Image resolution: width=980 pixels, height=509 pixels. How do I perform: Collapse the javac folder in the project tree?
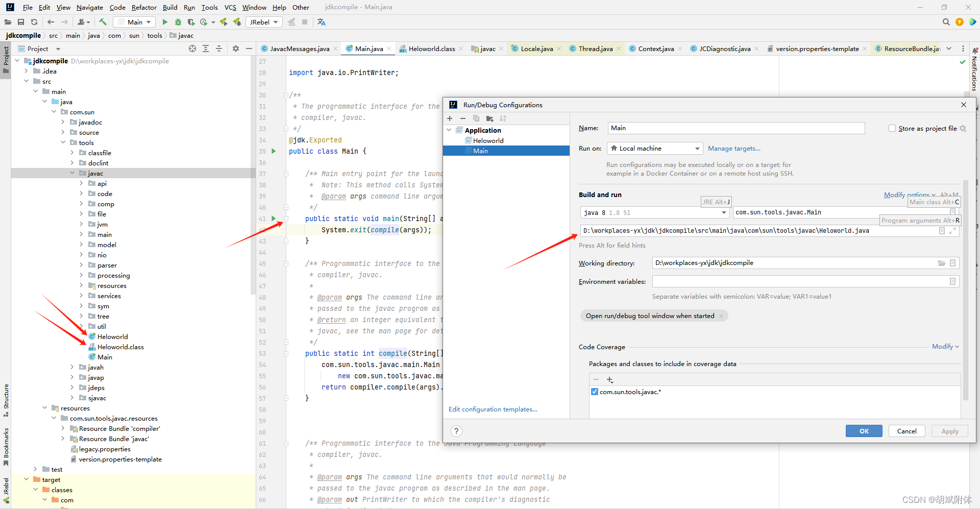(72, 173)
